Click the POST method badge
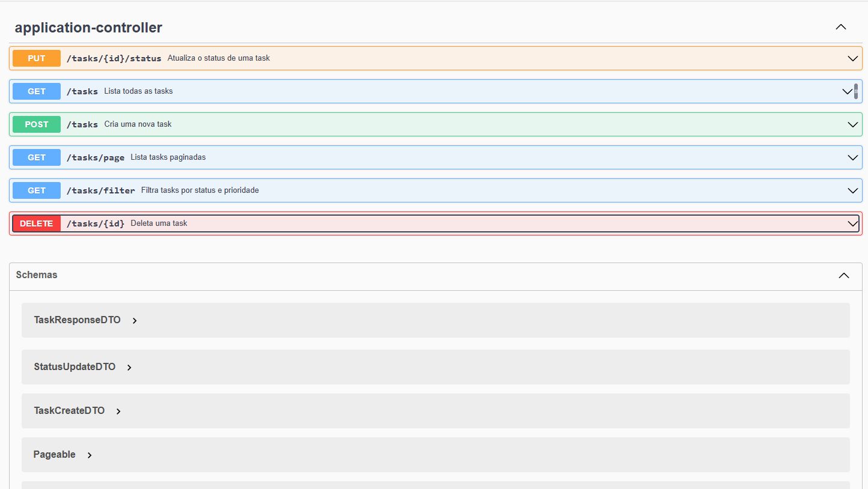 coord(36,124)
